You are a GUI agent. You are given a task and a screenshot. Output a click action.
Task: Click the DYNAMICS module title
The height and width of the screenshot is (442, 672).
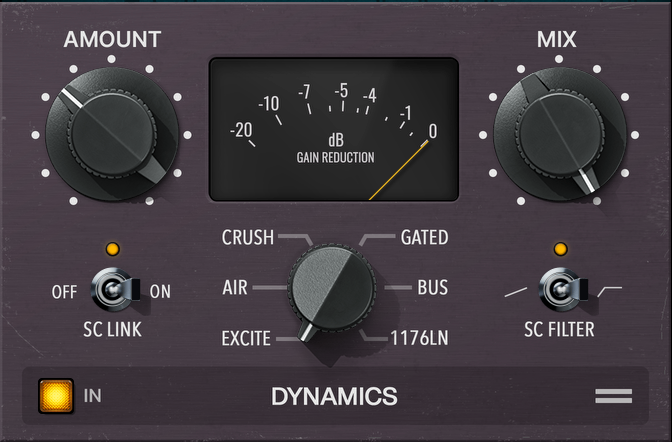[x=334, y=396]
